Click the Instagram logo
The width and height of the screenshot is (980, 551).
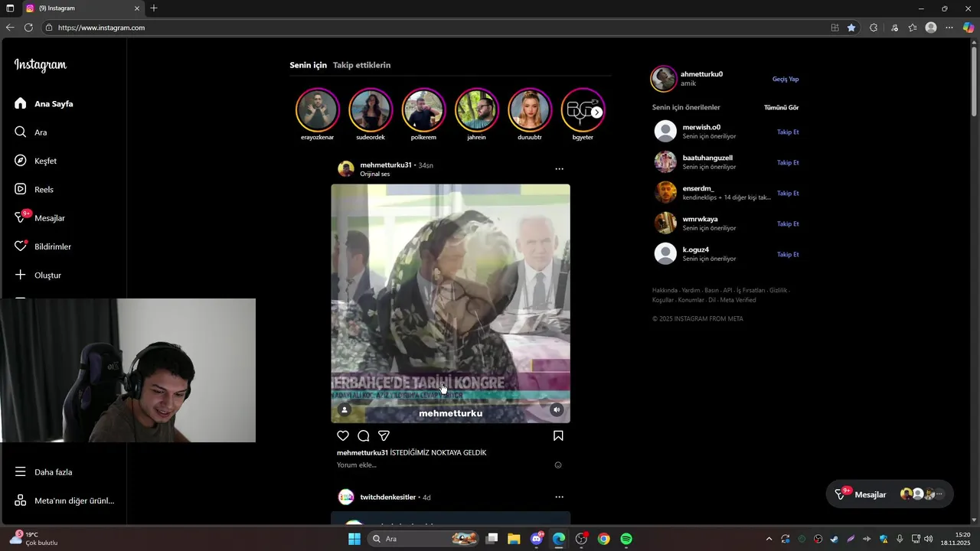point(41,66)
